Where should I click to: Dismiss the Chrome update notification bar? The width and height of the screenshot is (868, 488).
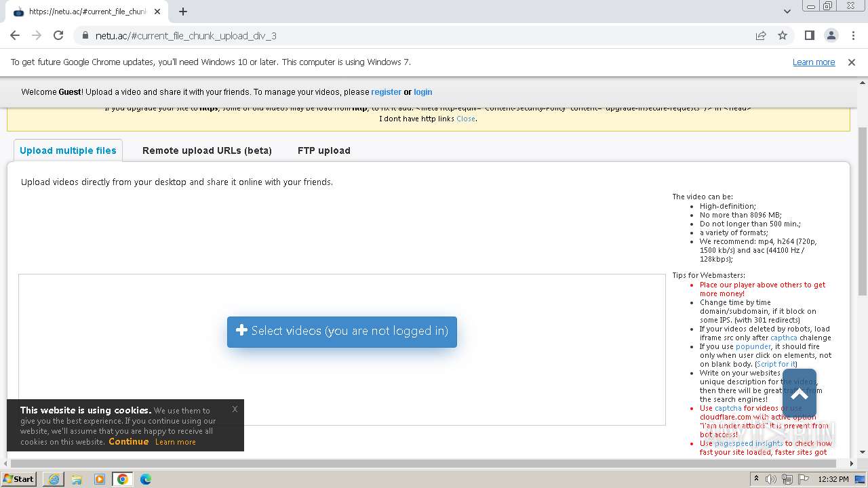(x=852, y=62)
